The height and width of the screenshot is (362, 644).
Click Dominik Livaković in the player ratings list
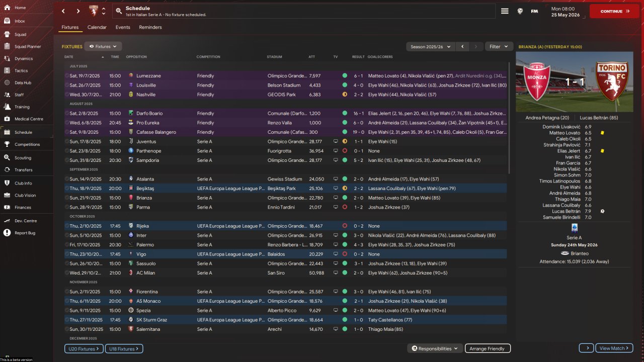tap(561, 127)
